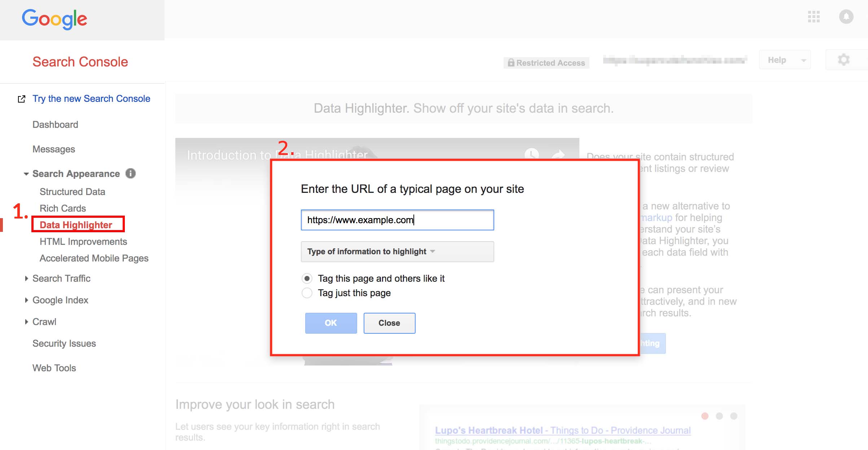Screen dimensions: 868x450
Task: Open the Help dropdown menu
Action: click(785, 60)
